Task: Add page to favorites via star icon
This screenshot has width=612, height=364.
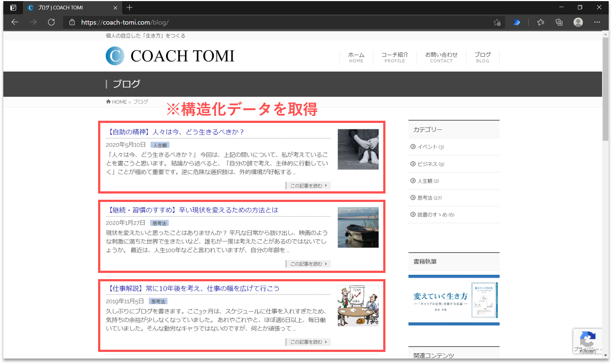Action: (497, 22)
